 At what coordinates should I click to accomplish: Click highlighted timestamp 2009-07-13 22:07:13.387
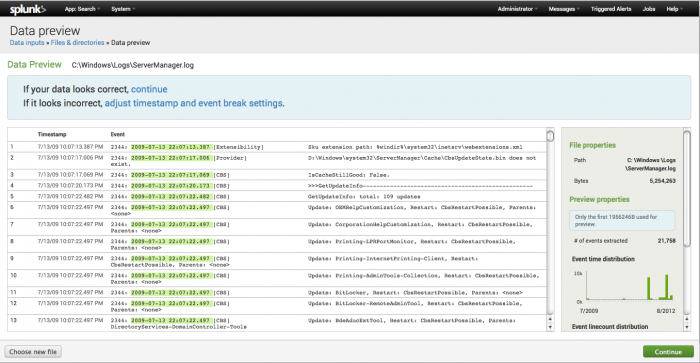point(171,147)
